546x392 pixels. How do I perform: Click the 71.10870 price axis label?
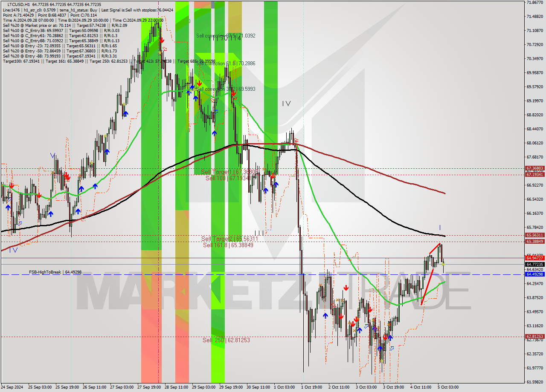click(x=534, y=31)
